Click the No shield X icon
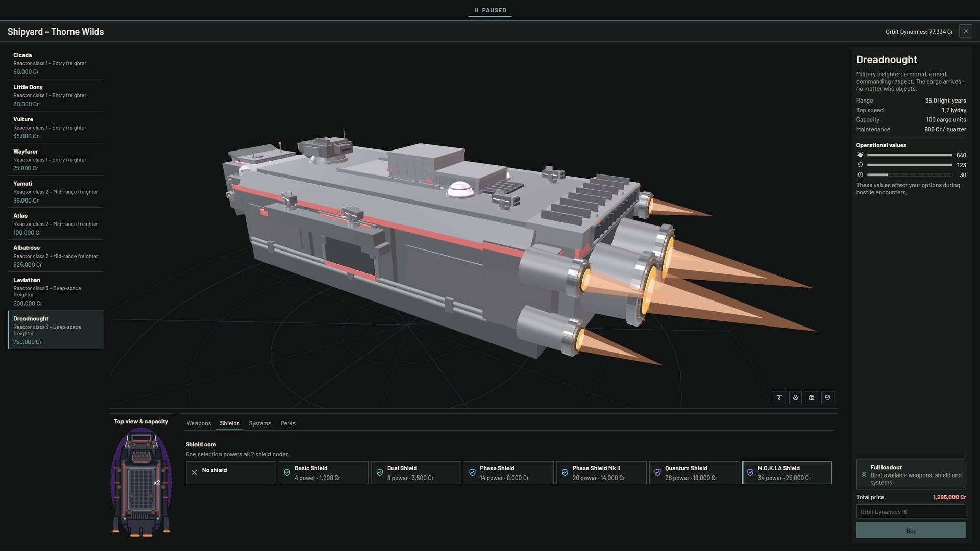 point(194,472)
